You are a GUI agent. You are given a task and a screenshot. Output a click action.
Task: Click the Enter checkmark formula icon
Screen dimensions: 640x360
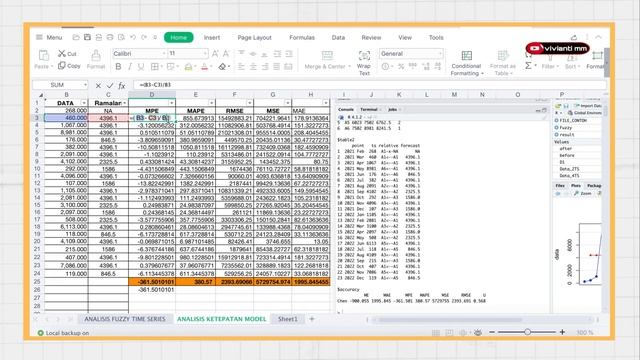[110, 85]
